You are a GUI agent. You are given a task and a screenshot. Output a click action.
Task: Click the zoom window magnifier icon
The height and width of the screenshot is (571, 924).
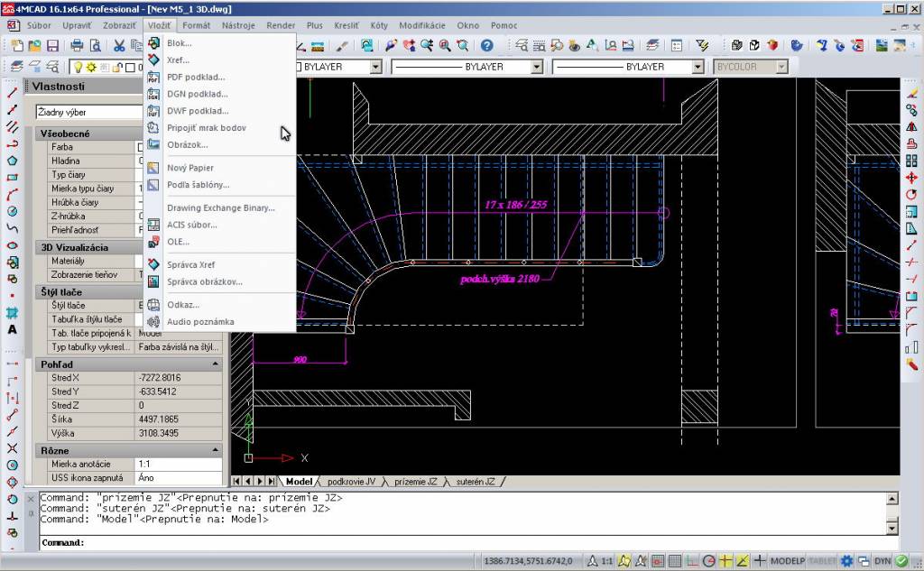click(445, 45)
